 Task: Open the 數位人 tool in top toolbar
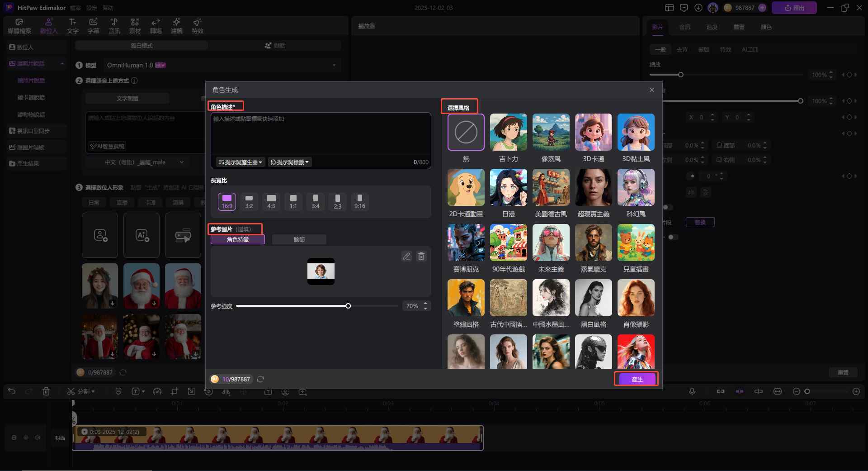click(49, 26)
